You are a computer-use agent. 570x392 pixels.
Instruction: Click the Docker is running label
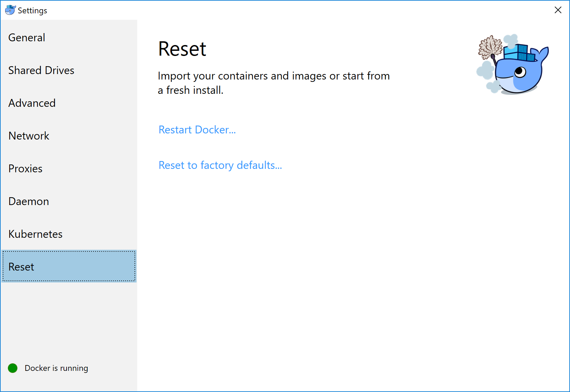click(56, 368)
